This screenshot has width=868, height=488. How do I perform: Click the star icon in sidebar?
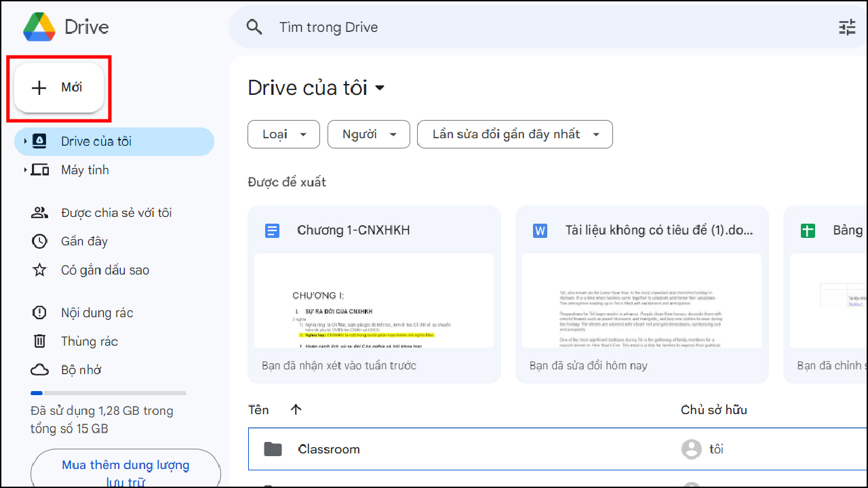(x=40, y=270)
